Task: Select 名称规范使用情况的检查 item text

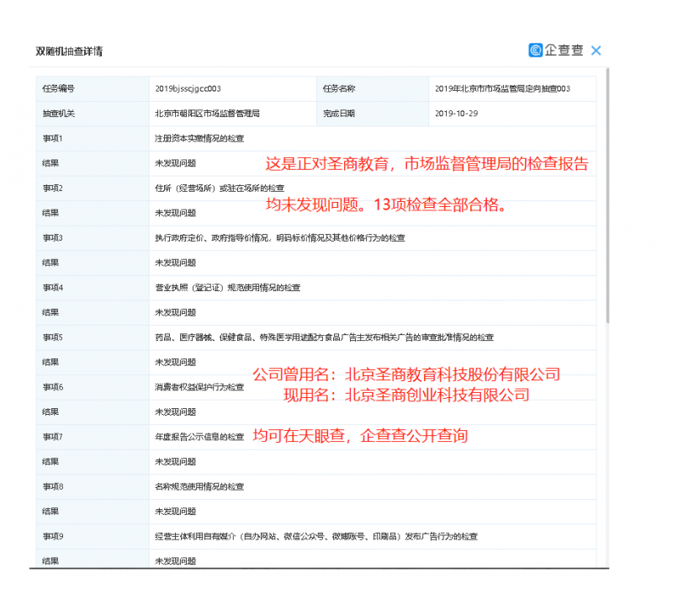Action: pos(199,487)
